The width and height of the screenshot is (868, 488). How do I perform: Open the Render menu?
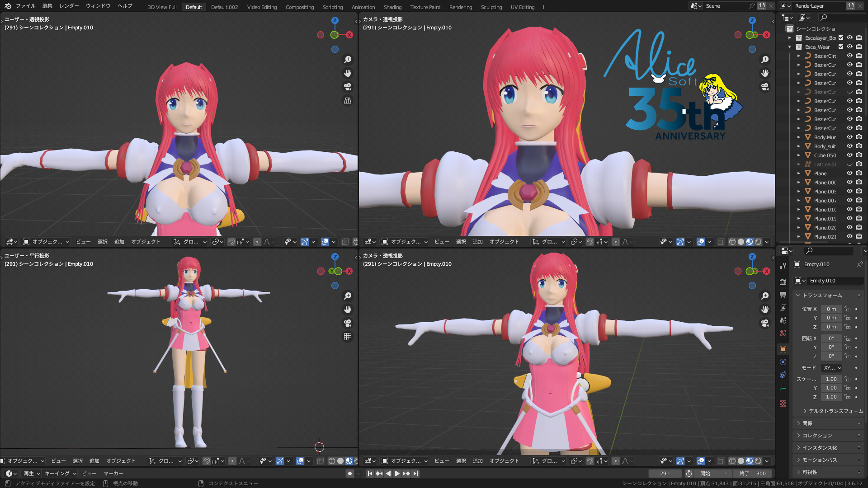[69, 6]
